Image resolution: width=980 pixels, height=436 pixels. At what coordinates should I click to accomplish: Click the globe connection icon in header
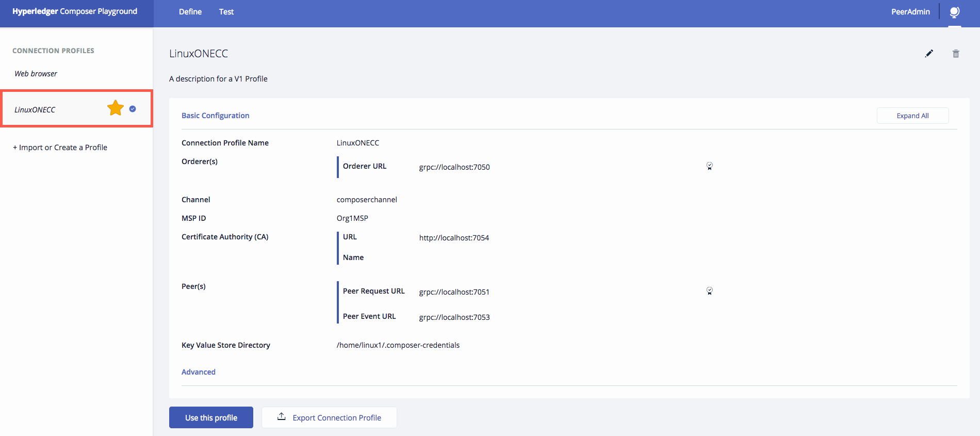coord(955,12)
